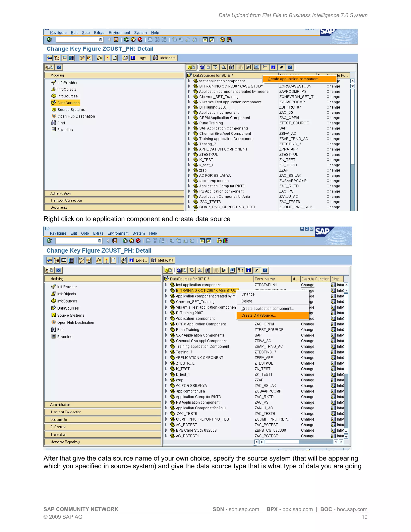Screen dimensions: 411x532
Task: Open 'Translation' section bar
Action: 103,435
